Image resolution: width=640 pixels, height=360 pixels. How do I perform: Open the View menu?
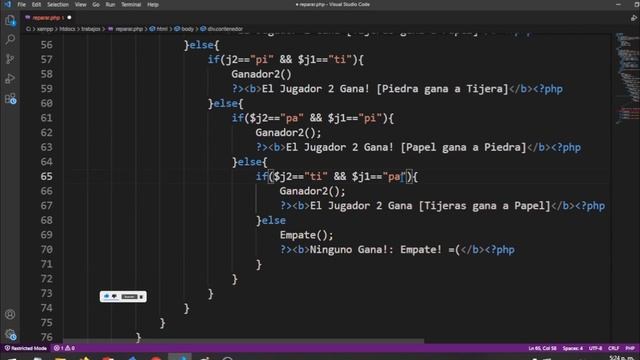[80, 4]
